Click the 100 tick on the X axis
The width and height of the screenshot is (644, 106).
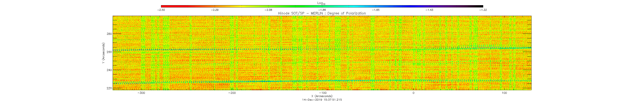pyautogui.click(x=504, y=93)
